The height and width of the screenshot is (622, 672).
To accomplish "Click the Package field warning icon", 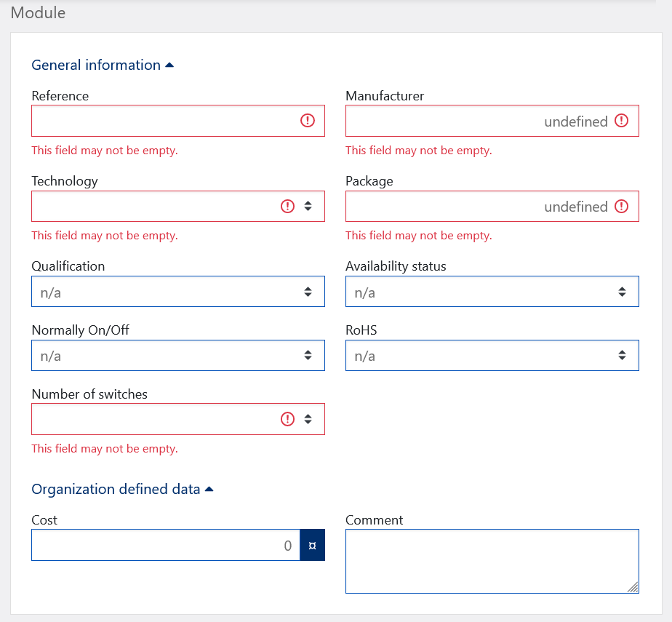I will coord(621,206).
